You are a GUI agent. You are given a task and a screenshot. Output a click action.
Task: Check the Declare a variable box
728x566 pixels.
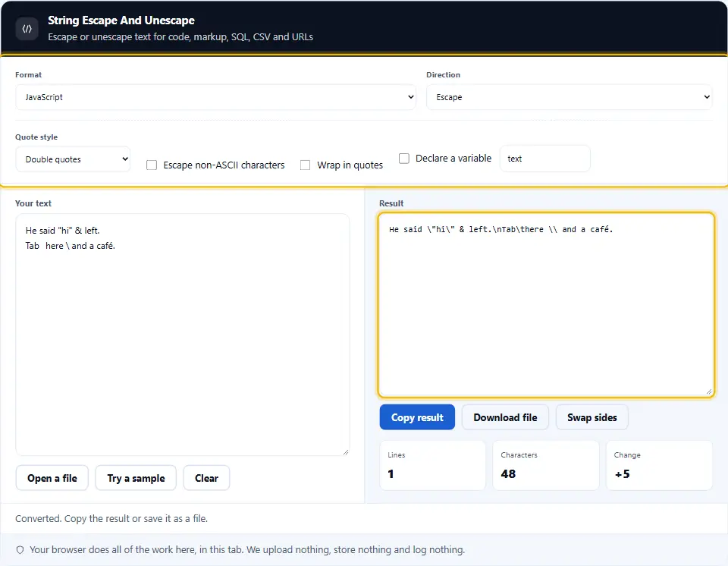click(x=404, y=159)
